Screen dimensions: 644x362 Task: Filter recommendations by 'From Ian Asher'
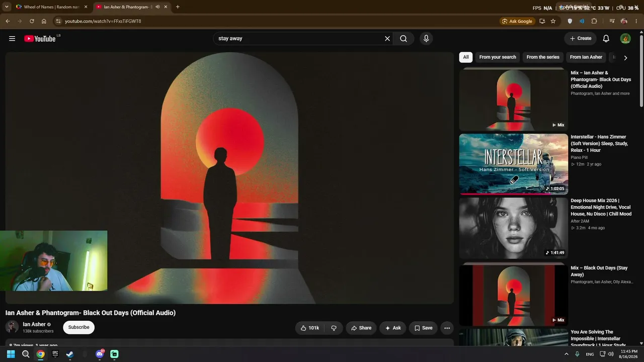[586, 57]
